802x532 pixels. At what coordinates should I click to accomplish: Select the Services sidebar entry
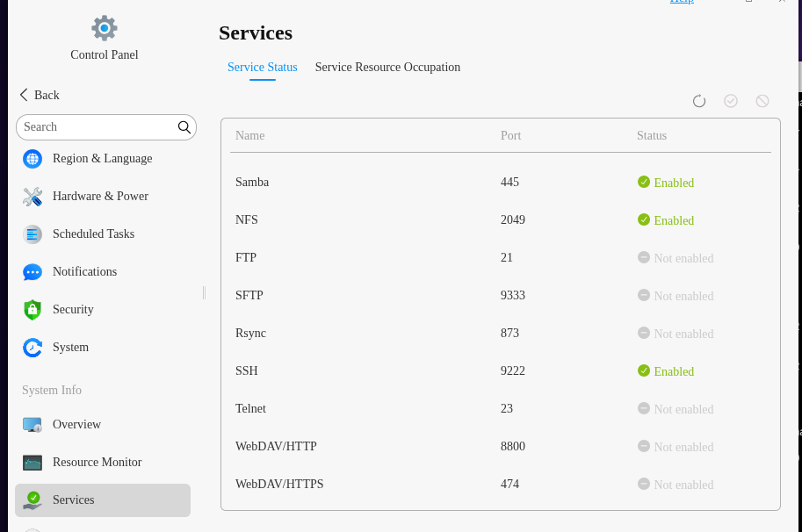coord(102,500)
